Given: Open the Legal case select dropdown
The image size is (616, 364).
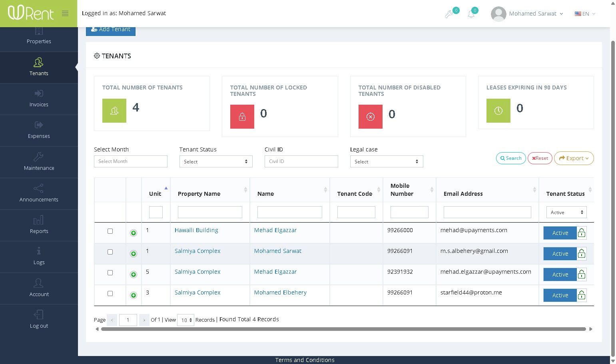Looking at the screenshot, I should click(386, 161).
